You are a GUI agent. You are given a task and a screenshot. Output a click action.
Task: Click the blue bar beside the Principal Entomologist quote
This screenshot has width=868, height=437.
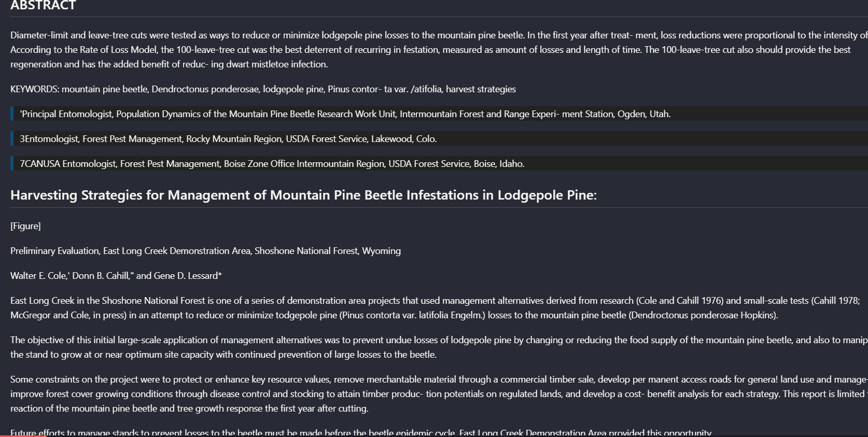point(11,114)
